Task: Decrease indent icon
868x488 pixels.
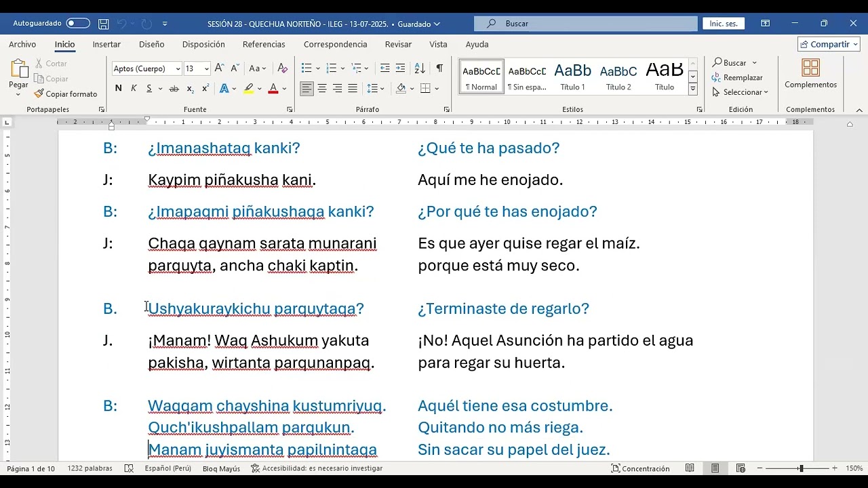Action: pos(384,68)
